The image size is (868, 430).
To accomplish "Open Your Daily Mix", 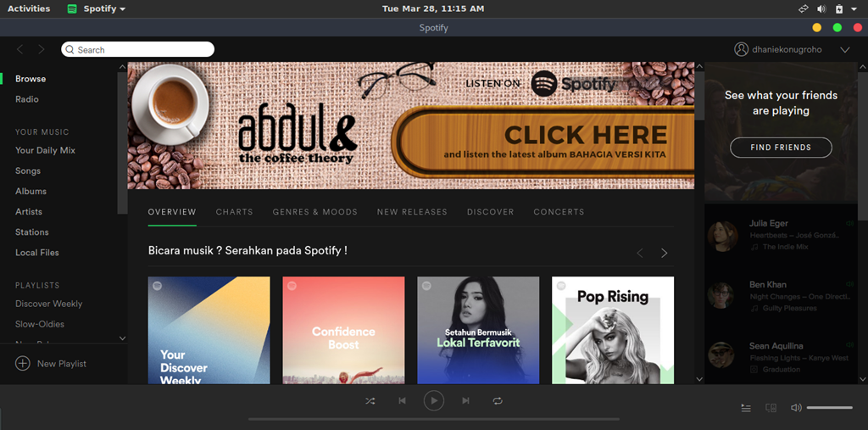I will pos(46,150).
